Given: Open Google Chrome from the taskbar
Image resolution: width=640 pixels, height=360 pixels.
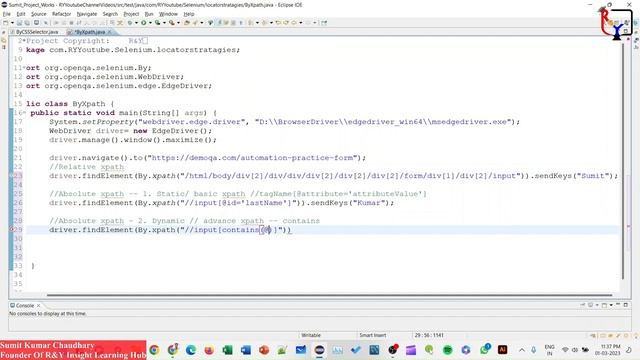Looking at the screenshot, I should (154, 350).
